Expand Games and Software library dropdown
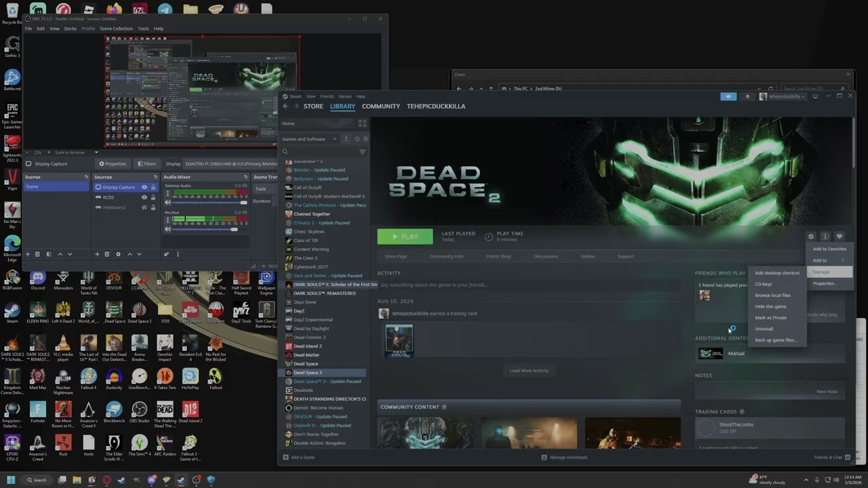 click(309, 139)
